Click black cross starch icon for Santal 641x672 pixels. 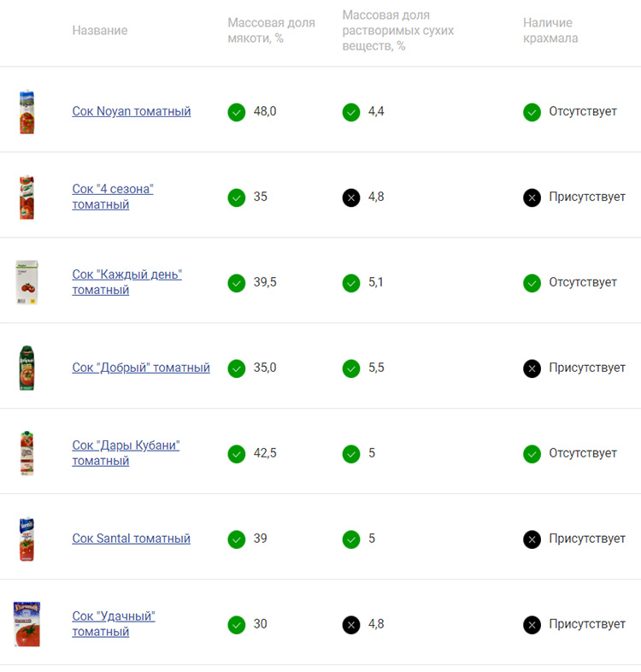click(532, 539)
